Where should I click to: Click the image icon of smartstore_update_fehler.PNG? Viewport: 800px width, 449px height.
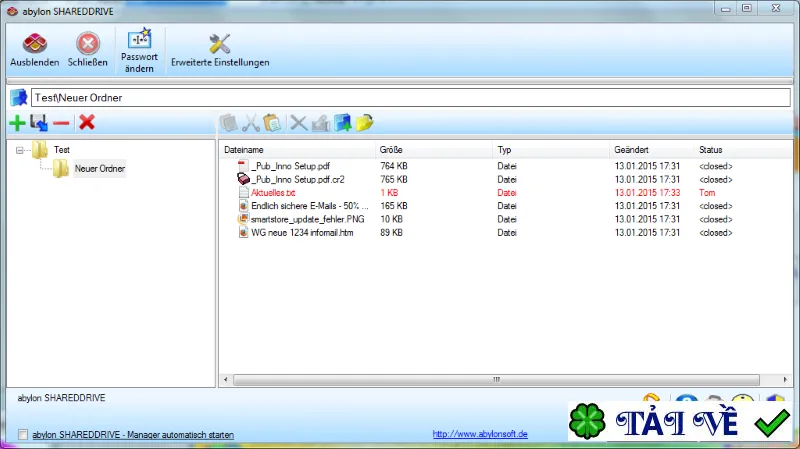click(243, 219)
